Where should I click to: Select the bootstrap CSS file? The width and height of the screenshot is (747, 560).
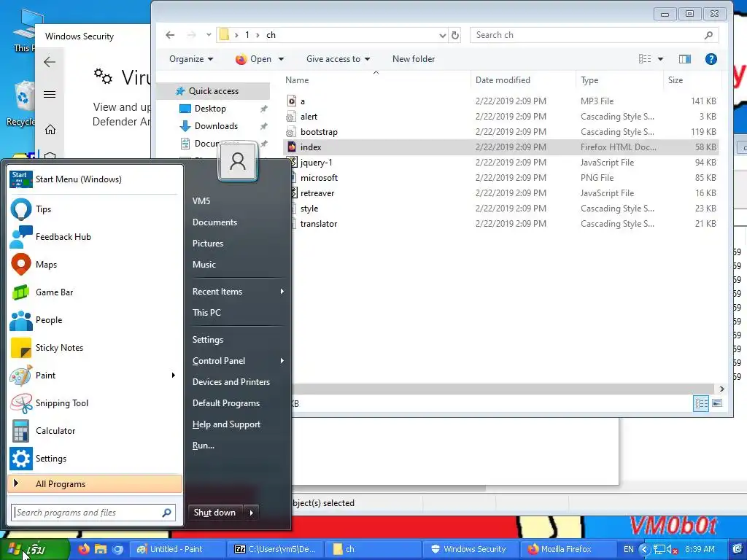[500, 132]
